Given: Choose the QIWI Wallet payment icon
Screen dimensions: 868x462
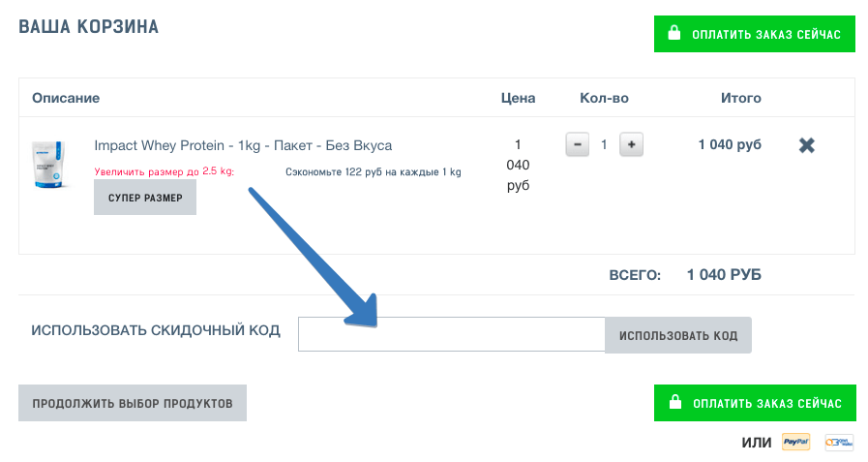Looking at the screenshot, I should pos(839,443).
